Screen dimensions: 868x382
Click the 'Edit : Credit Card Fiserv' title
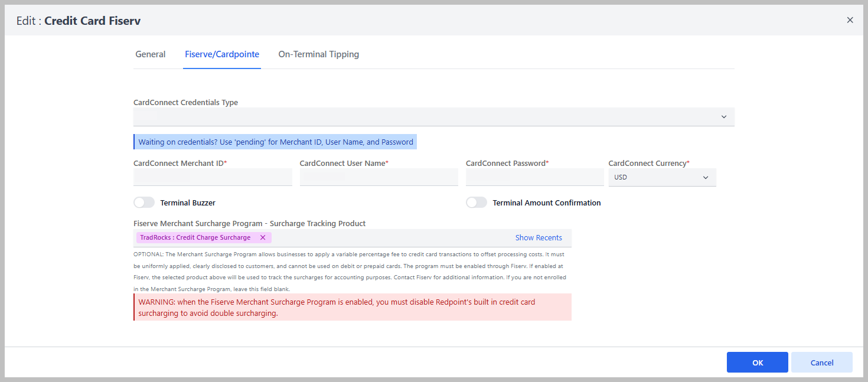click(79, 21)
